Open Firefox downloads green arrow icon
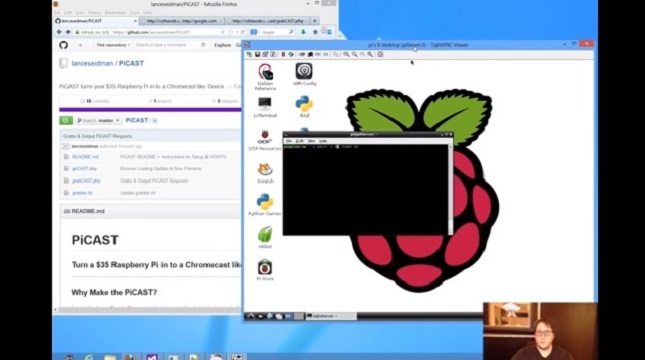 tap(303, 32)
